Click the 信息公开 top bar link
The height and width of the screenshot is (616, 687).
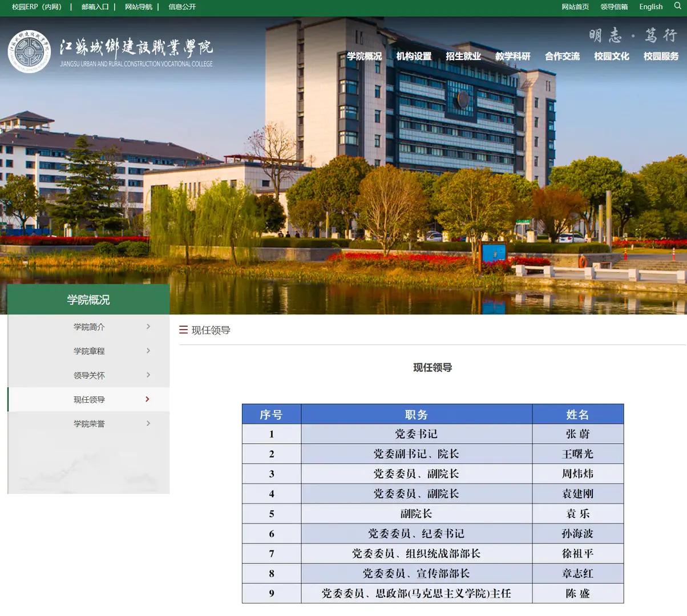tap(182, 7)
